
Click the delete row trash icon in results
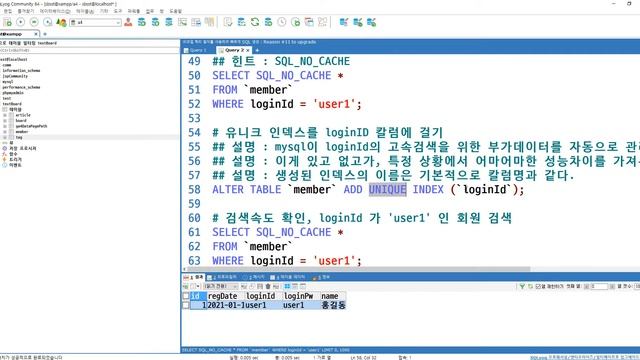[x=268, y=287]
